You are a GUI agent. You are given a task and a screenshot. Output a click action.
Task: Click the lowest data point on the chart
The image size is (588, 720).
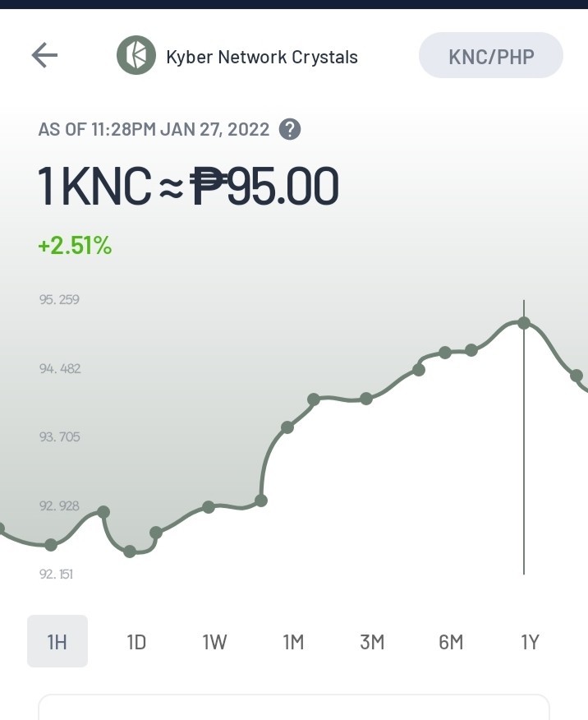(130, 551)
